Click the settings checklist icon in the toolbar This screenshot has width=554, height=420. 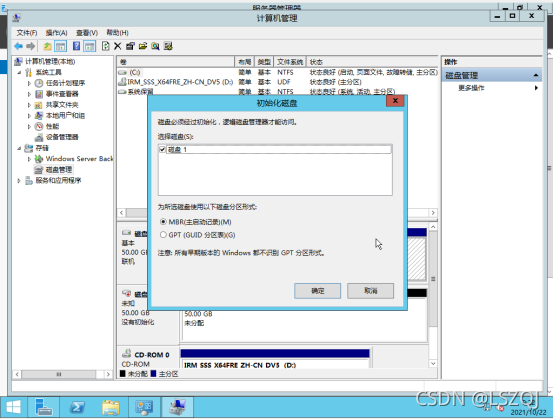pyautogui.click(x=168, y=46)
